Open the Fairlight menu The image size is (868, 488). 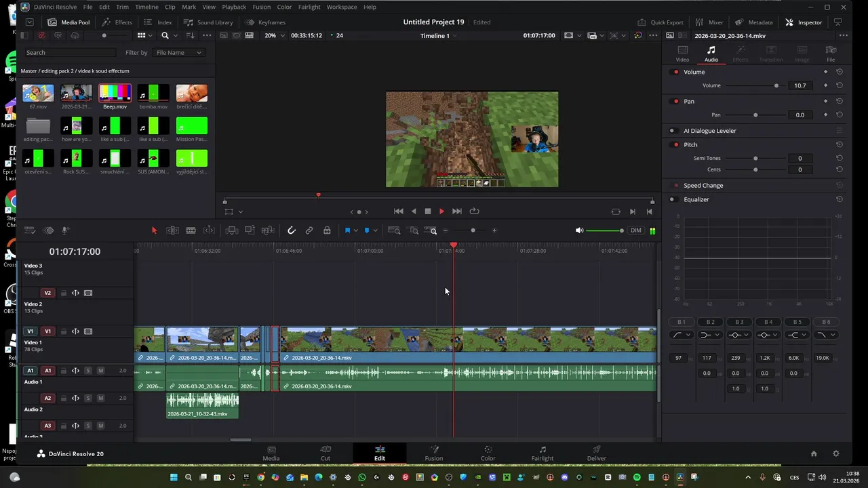(309, 7)
